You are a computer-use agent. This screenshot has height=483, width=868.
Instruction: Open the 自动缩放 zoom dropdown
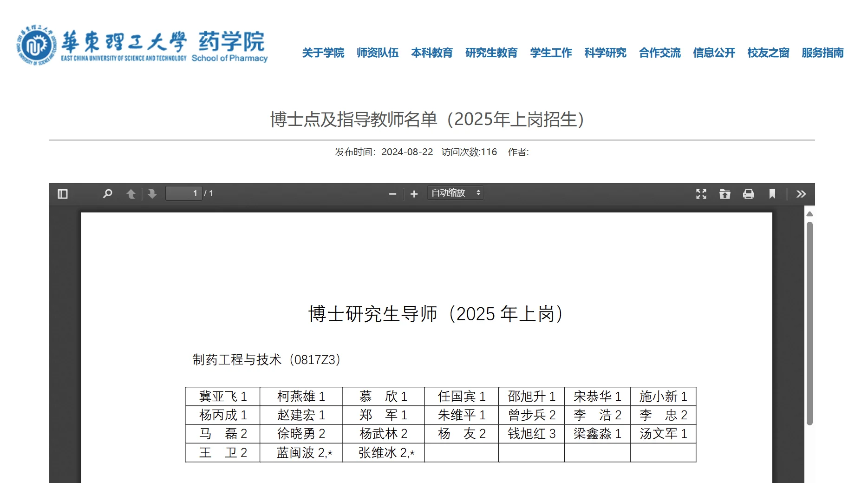coord(455,193)
